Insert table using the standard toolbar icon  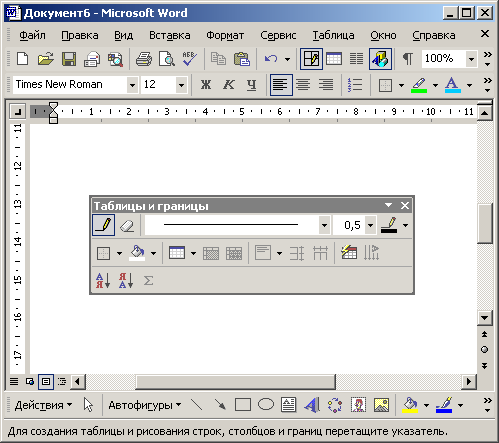pyautogui.click(x=334, y=59)
